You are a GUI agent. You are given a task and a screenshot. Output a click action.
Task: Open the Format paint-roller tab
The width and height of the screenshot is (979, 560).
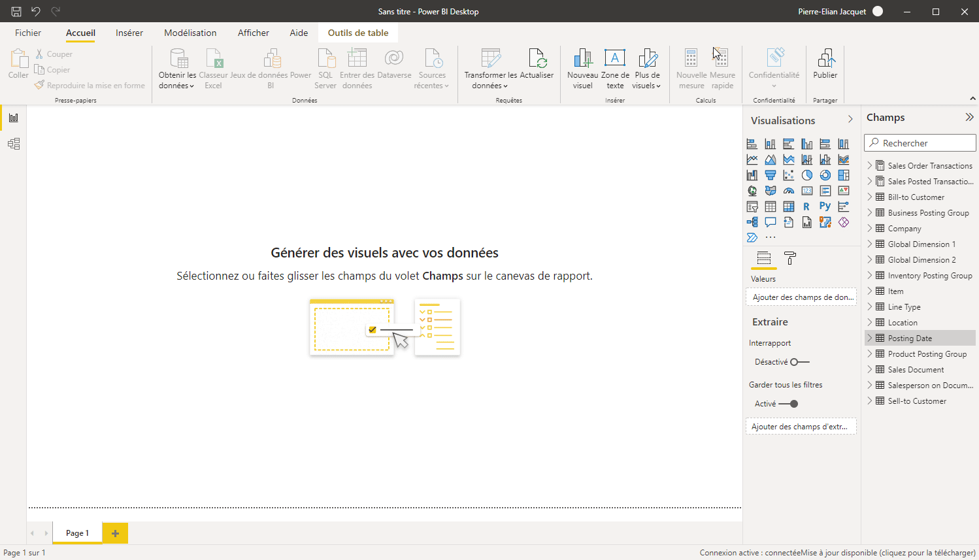pyautogui.click(x=790, y=259)
